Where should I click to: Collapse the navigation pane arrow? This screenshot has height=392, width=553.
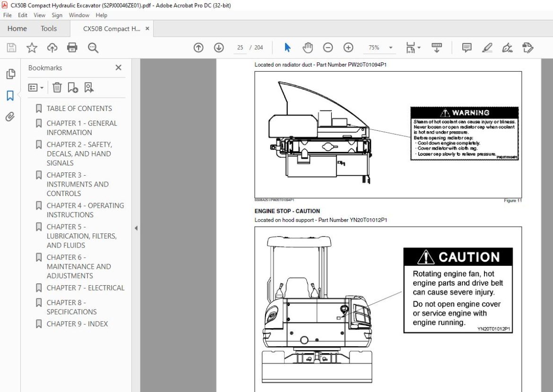click(136, 228)
